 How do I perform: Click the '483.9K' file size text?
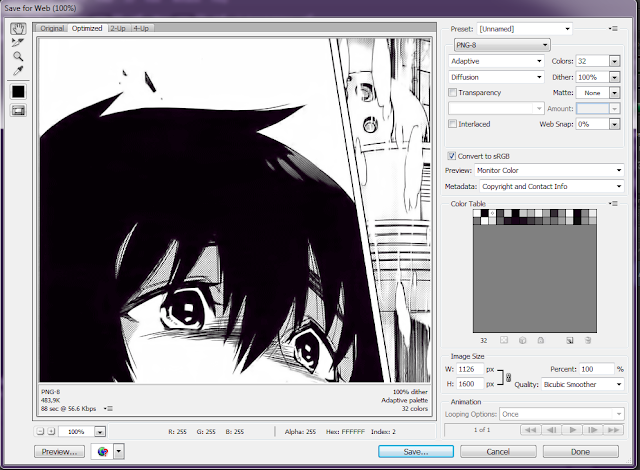(51, 400)
